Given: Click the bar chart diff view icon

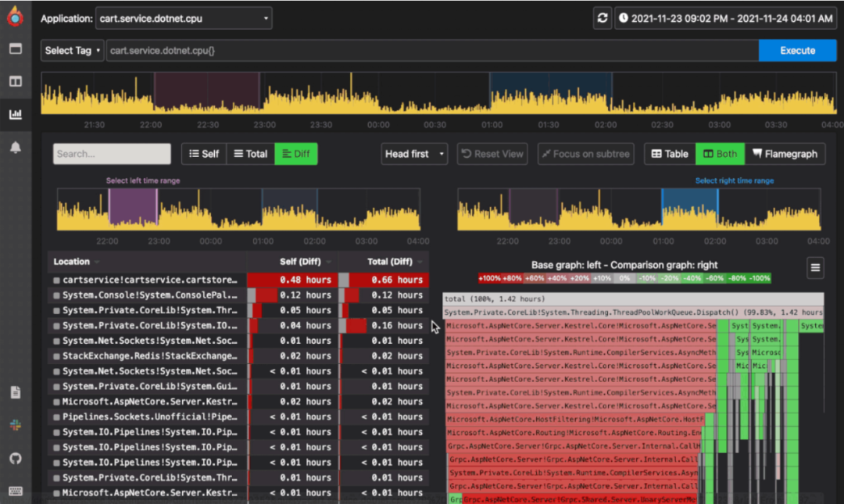Looking at the screenshot, I should point(14,114).
